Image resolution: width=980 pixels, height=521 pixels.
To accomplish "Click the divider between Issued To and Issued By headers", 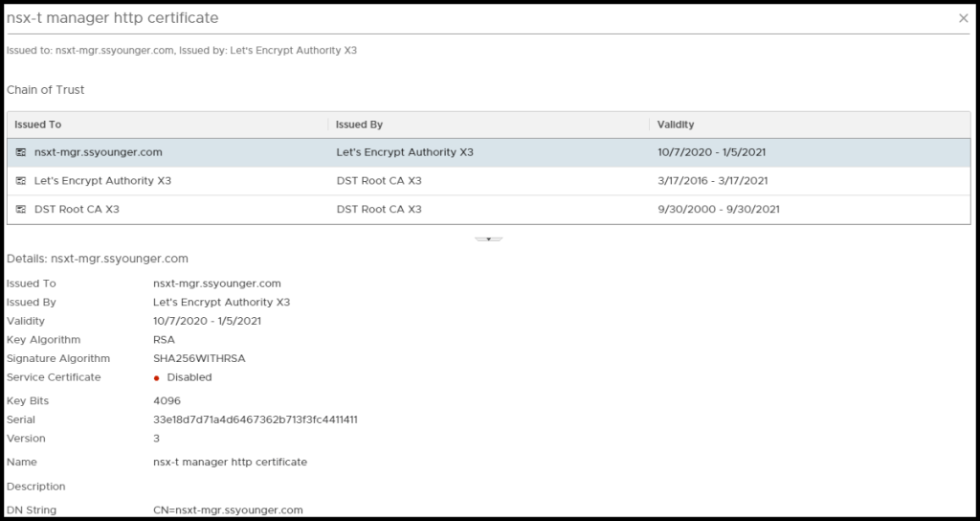I will 328,125.
